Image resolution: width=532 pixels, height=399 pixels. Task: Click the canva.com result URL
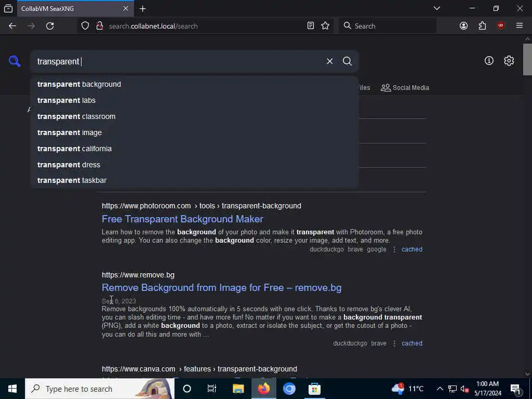click(x=199, y=369)
